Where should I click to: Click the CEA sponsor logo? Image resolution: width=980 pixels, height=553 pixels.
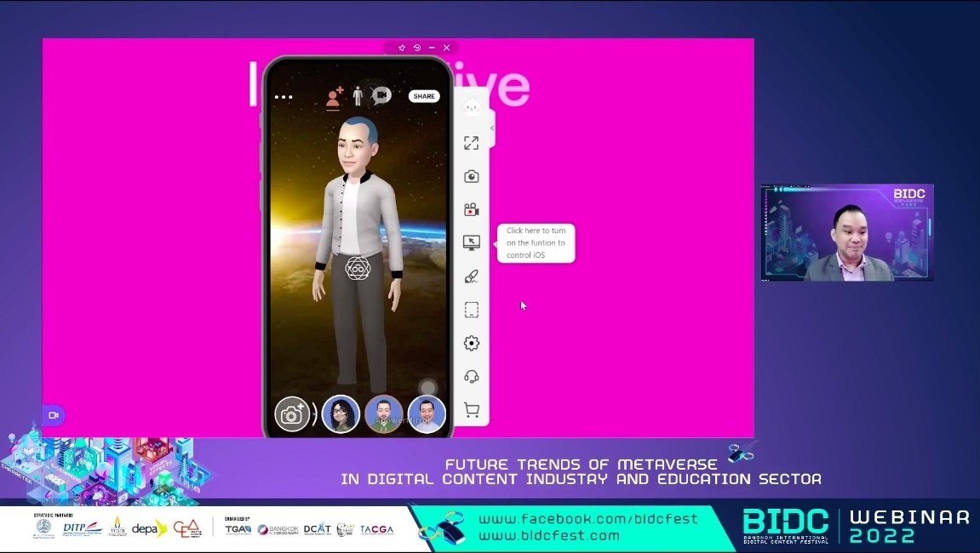point(187,528)
